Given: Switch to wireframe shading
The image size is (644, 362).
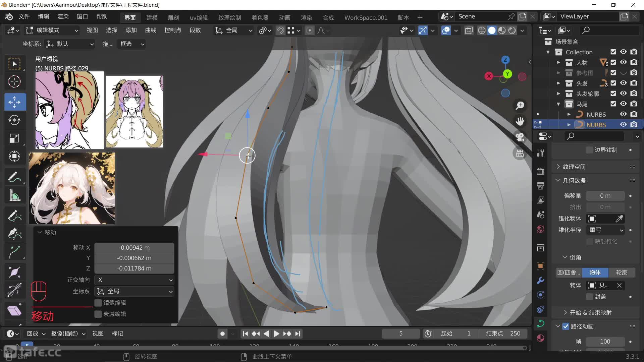Looking at the screenshot, I should tap(482, 31).
